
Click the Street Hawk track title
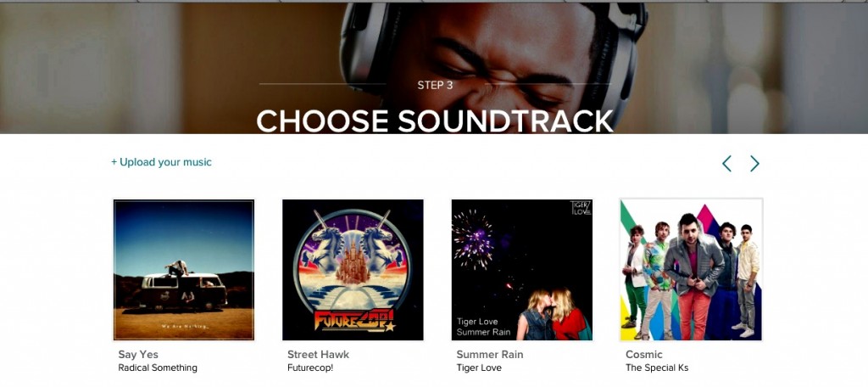319,354
